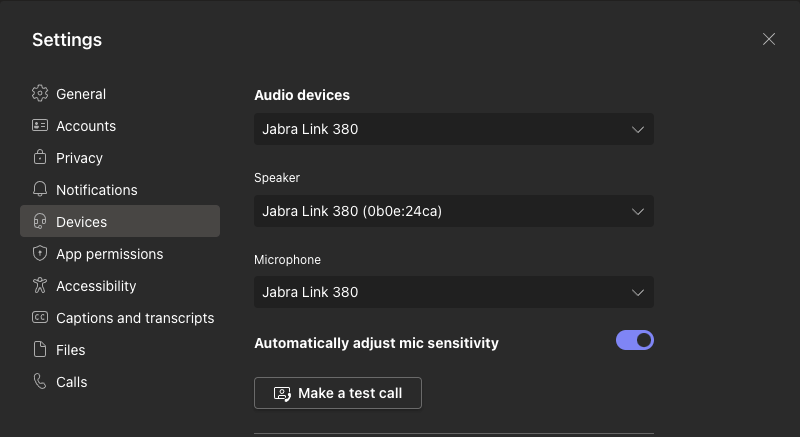The width and height of the screenshot is (800, 437).
Task: Click the Audio devices heading
Action: tap(302, 95)
